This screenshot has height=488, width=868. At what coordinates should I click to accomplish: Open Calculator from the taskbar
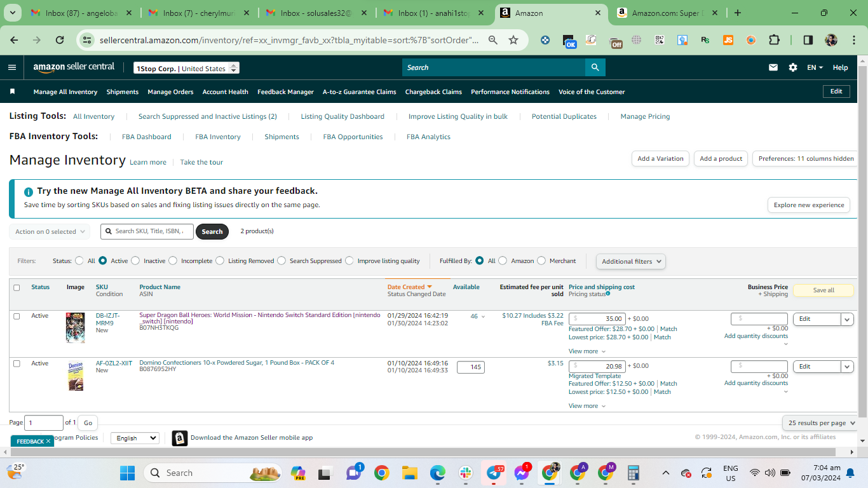point(633,473)
